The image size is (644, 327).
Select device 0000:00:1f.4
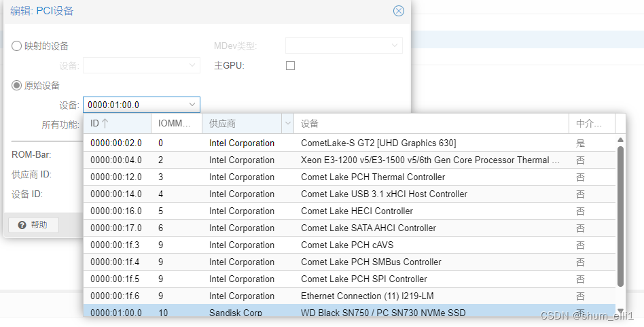tap(349, 262)
